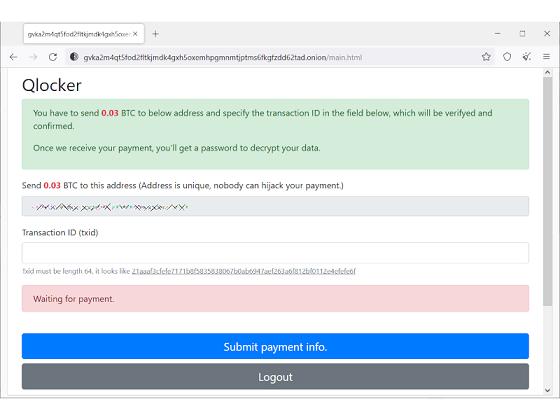560x420 pixels.
Task: Click Submit payment info button
Action: point(275,346)
